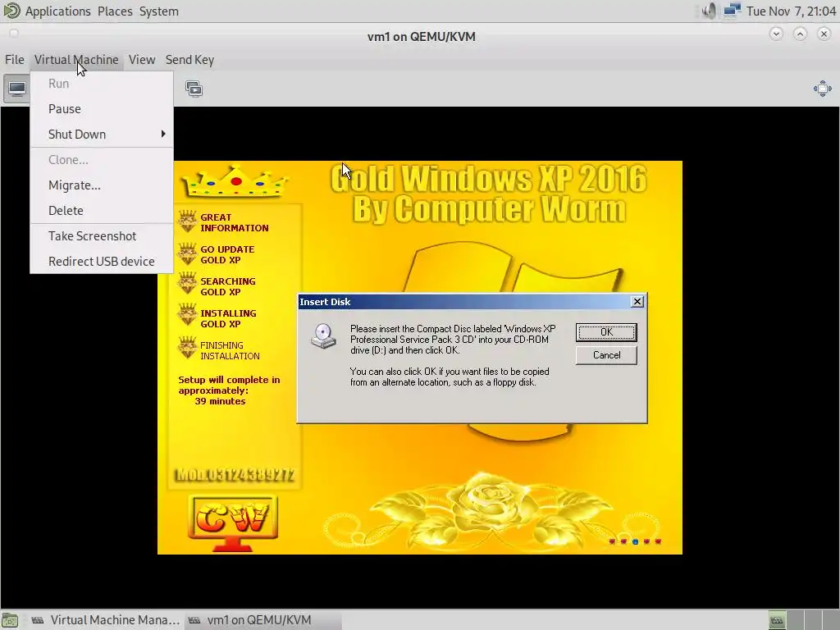This screenshot has width=840, height=630.
Task: Click the workspace switcher icon in the bottom panel
Action: pyautogui.click(x=777, y=620)
